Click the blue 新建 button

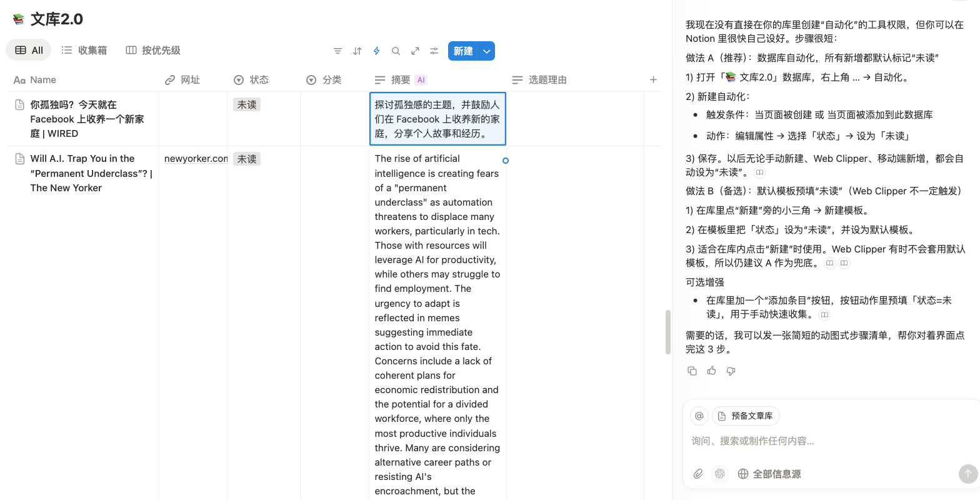click(x=463, y=51)
